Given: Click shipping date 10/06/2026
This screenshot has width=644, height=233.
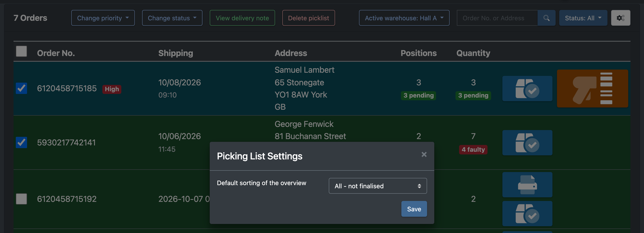Looking at the screenshot, I should (x=179, y=136).
